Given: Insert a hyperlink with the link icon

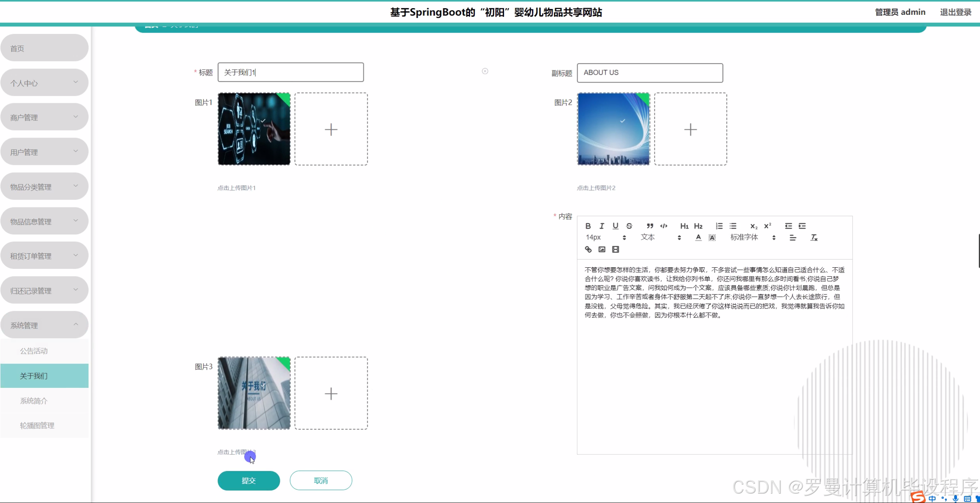Looking at the screenshot, I should tap(588, 249).
